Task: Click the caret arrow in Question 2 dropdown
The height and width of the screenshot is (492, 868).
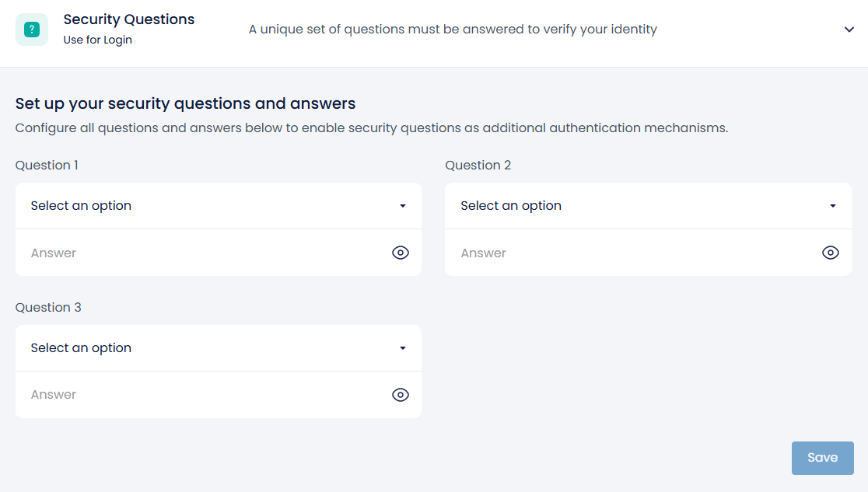Action: pos(833,206)
